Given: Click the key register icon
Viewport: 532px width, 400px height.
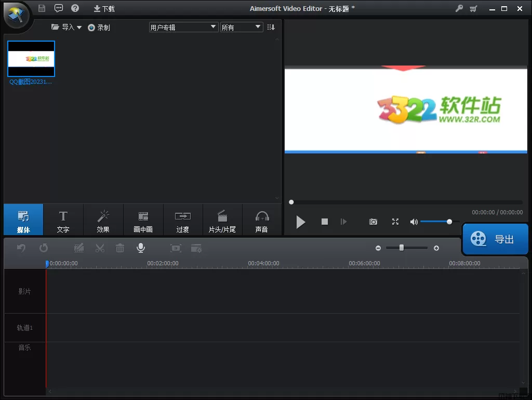Looking at the screenshot, I should pos(459,8).
